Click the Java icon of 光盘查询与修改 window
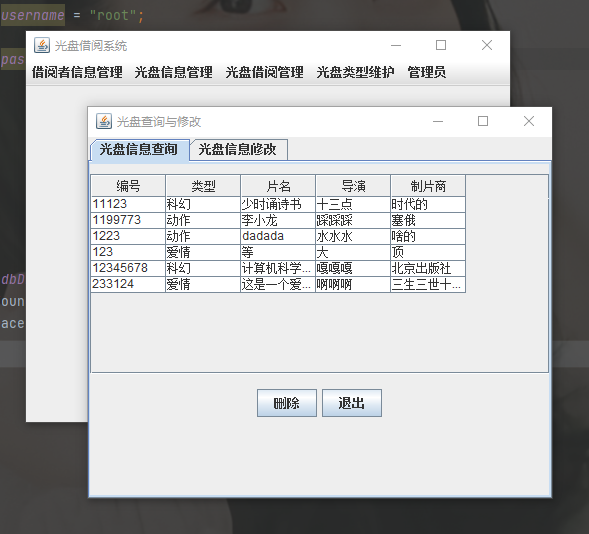 (x=104, y=121)
